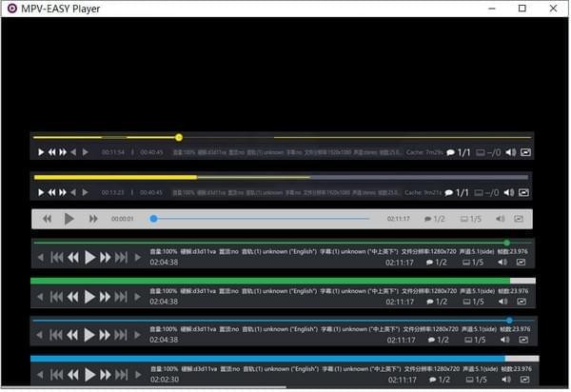Skip to next file in green thick-bar skin
Viewport: 571px width, 392px height.
(x=121, y=298)
